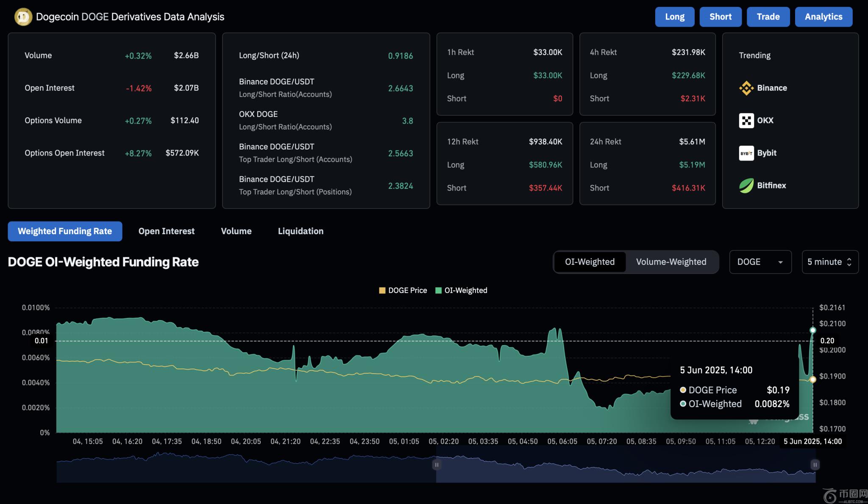Click right pause handle on range slider

[815, 465]
